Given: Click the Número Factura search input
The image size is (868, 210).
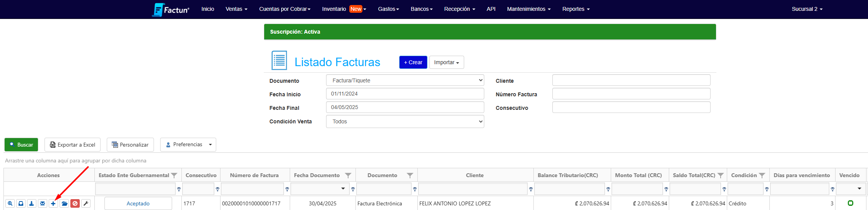Looking at the screenshot, I should (x=631, y=94).
